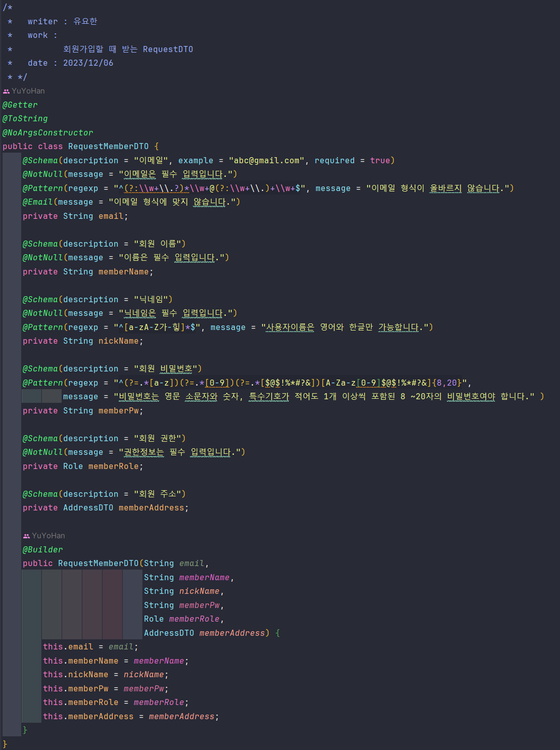Click the private String email; line

75,216
